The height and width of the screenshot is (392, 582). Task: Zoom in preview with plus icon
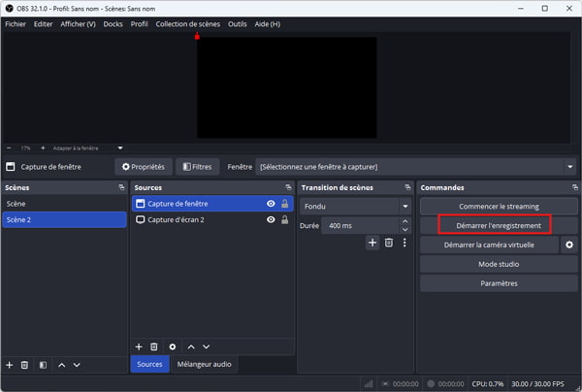coord(42,148)
